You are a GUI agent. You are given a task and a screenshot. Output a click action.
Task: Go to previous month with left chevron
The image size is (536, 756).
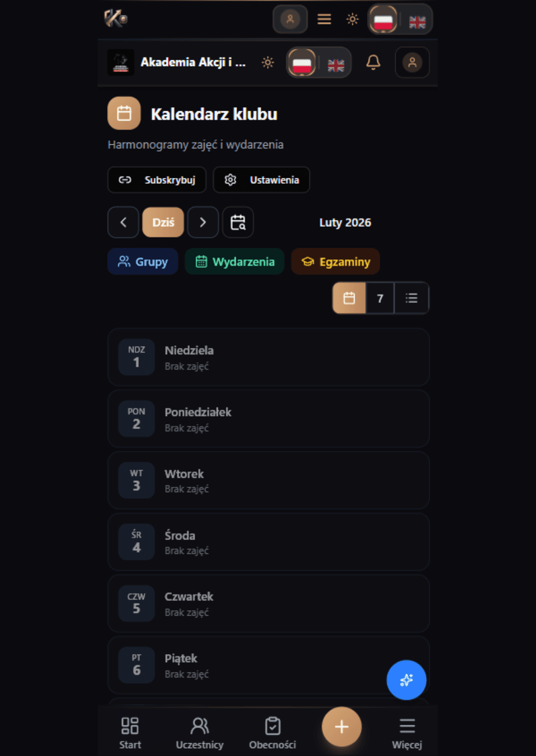124,222
